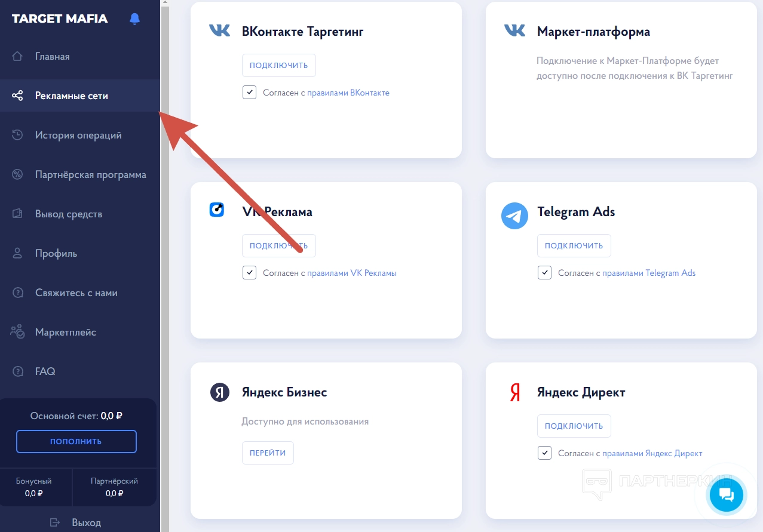This screenshot has height=532, width=763.
Task: Click the Яндекс Бизнес card title
Action: pos(284,392)
